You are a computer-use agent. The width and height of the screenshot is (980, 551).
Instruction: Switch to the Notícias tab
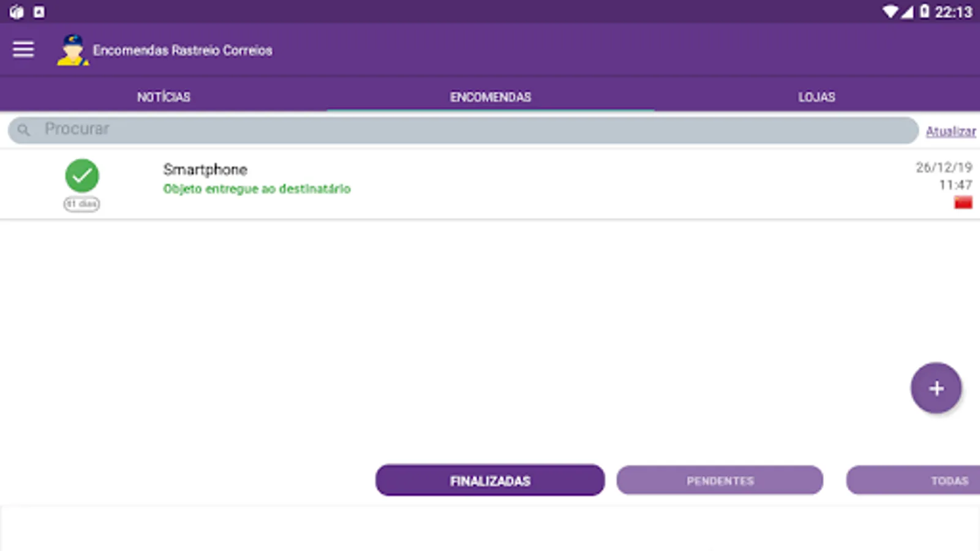point(164,97)
